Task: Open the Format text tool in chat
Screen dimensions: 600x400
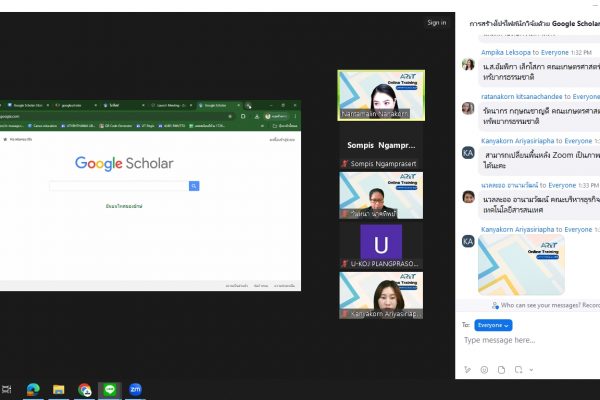Action: 467,370
